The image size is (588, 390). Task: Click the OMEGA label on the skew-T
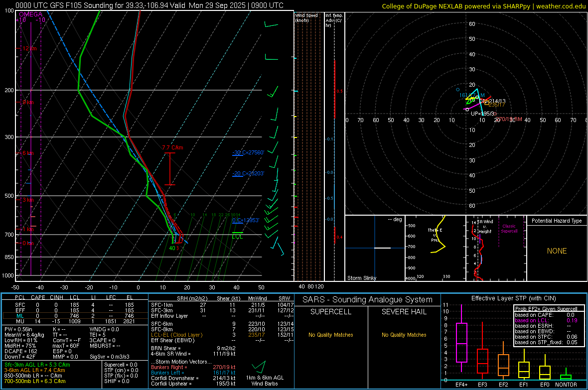point(30,14)
